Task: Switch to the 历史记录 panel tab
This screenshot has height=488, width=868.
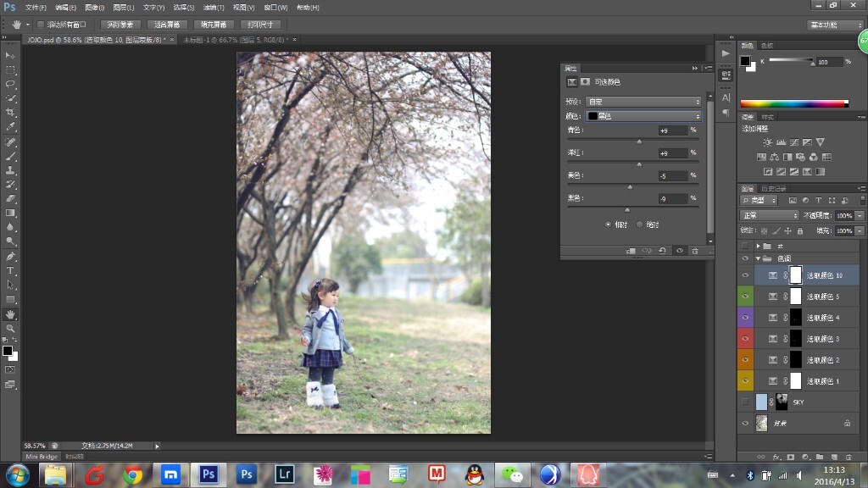Action: [773, 189]
